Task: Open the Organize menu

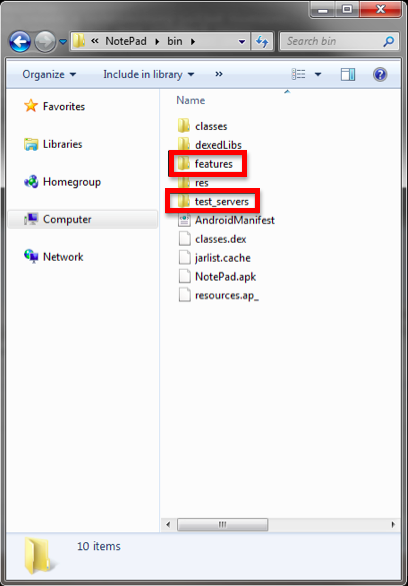Action: click(49, 74)
